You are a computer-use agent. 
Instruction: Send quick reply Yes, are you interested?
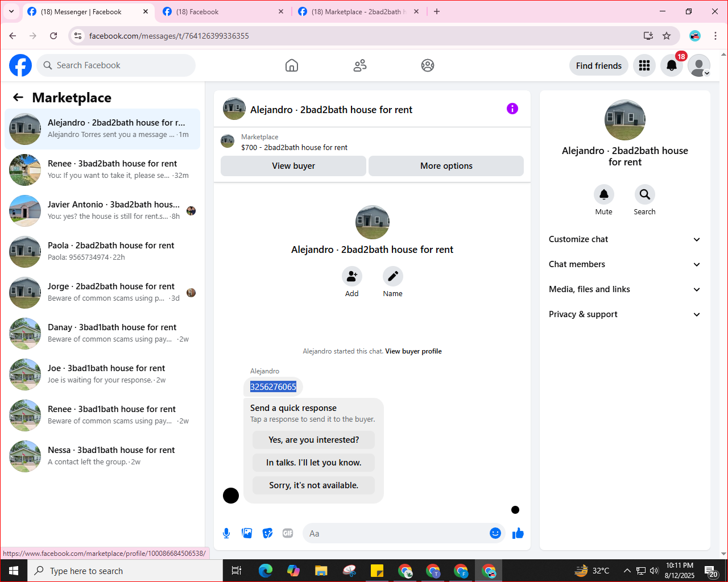314,440
